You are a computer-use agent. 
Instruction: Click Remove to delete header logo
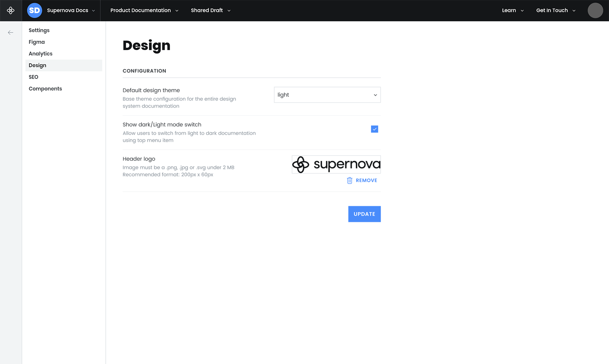pos(366,180)
